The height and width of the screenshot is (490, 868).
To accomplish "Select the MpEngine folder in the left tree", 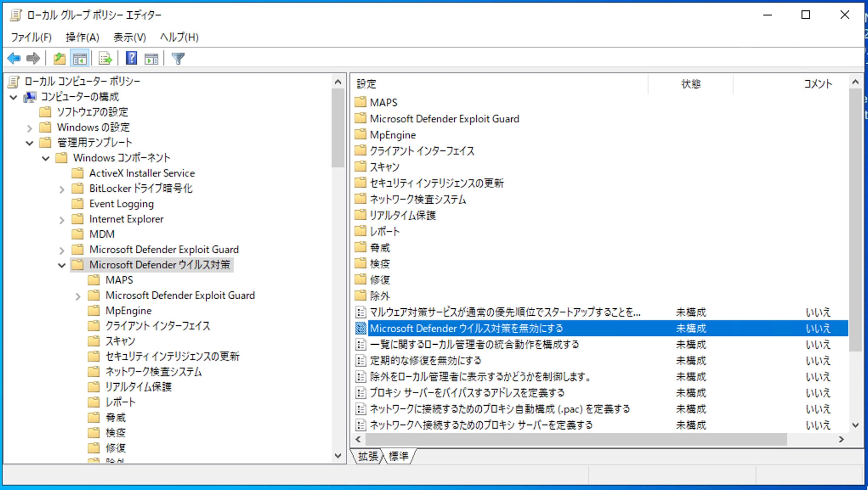I will pos(128,310).
